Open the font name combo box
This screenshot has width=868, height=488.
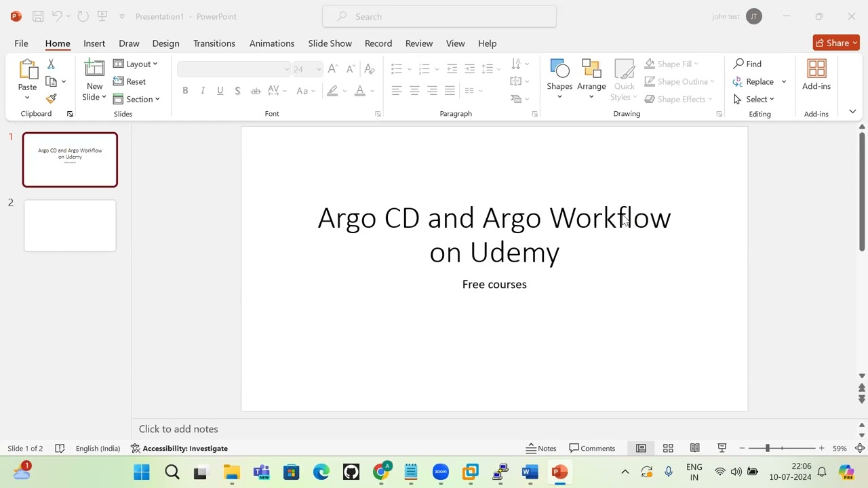(234, 69)
